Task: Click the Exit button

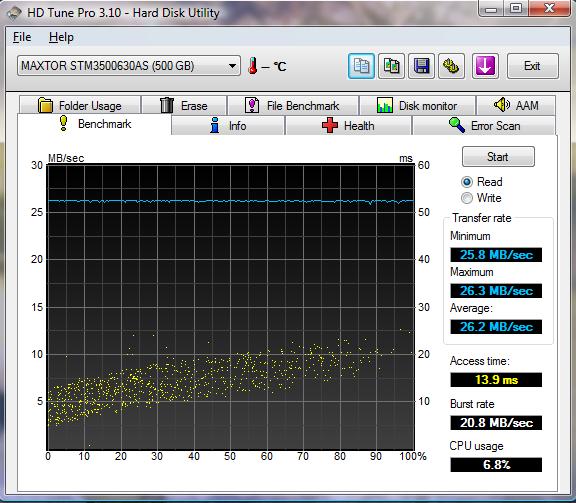Action: 533,66
